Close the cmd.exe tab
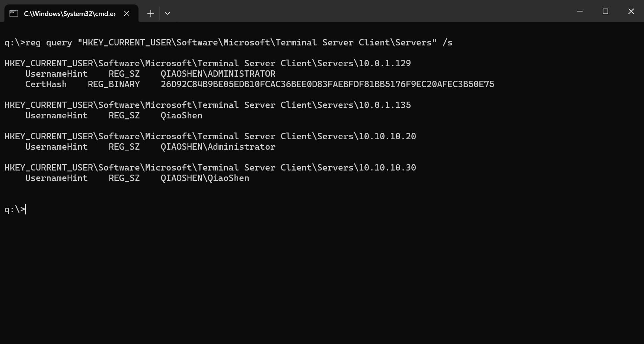 [127, 13]
